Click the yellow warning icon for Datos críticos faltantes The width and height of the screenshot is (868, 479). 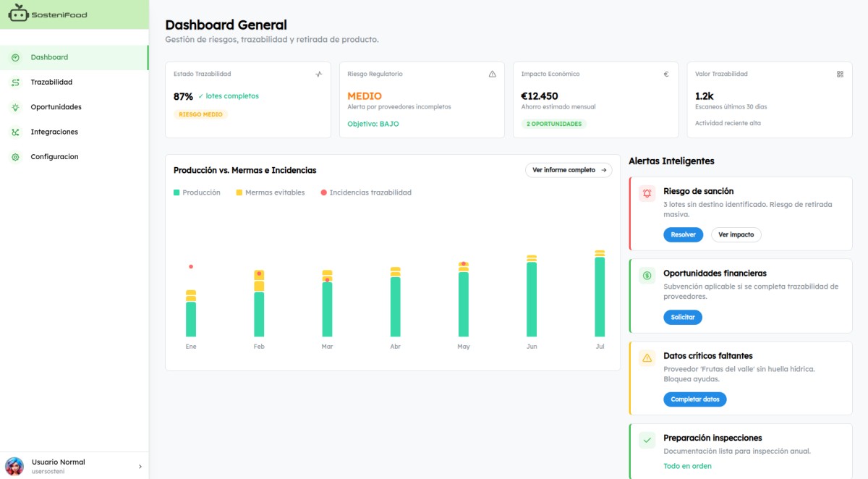(x=647, y=358)
